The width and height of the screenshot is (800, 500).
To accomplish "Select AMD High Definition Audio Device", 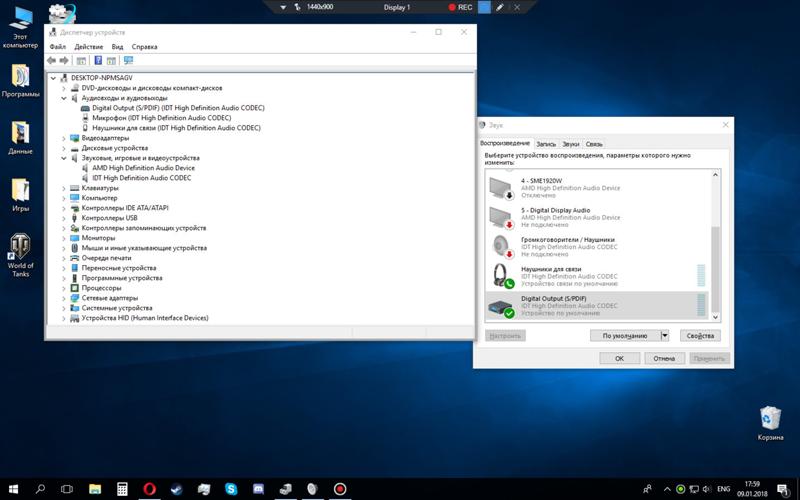I will 143,168.
